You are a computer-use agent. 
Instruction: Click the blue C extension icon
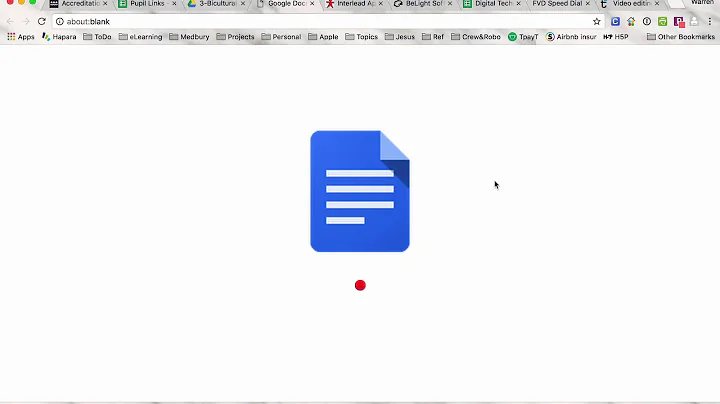click(x=615, y=22)
